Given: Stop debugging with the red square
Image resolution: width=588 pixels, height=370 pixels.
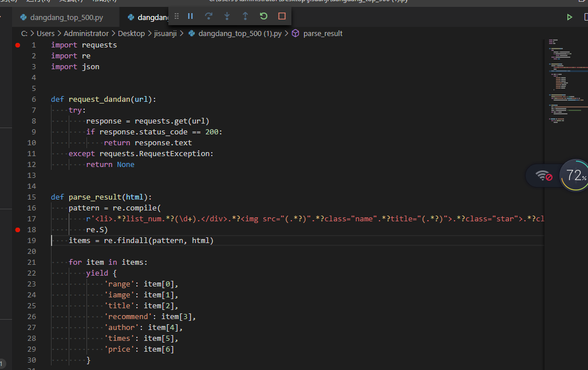Looking at the screenshot, I should pyautogui.click(x=282, y=16).
